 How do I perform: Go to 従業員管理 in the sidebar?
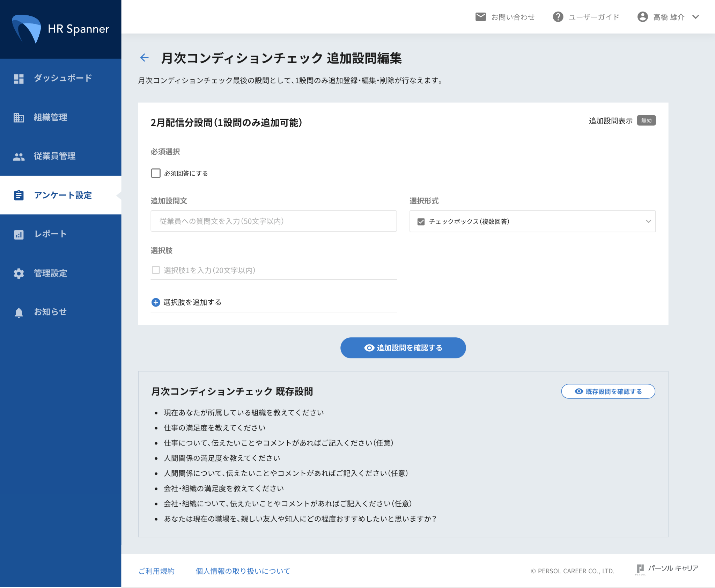coord(54,156)
